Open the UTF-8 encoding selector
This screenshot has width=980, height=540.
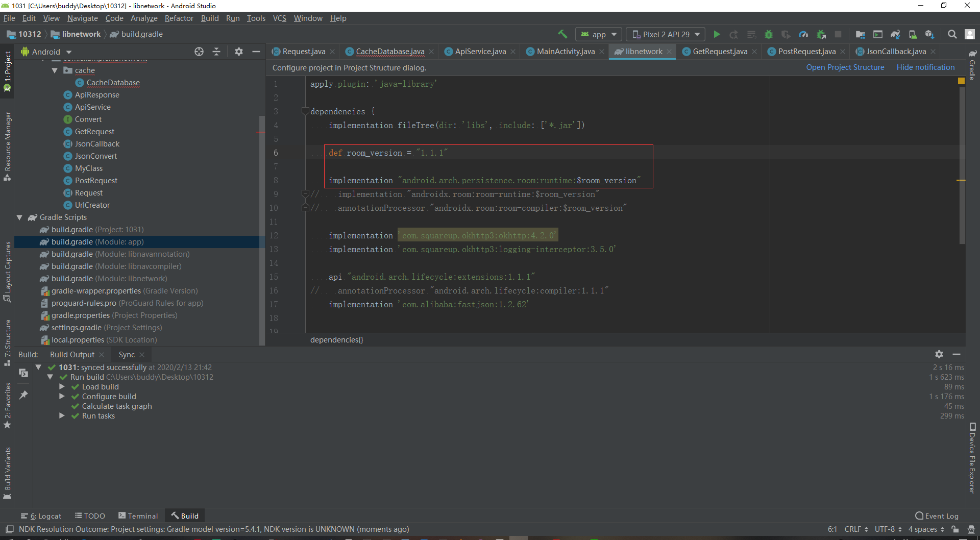pos(888,529)
